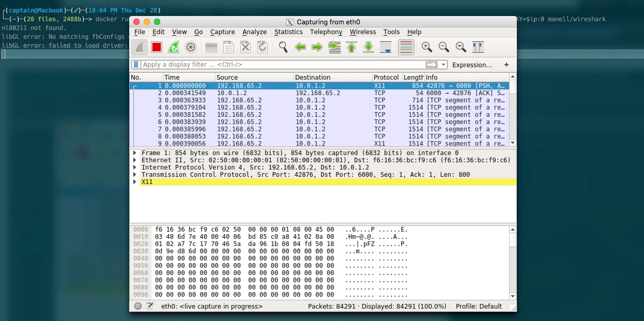Image resolution: width=644 pixels, height=321 pixels.
Task: Open the File menu
Action: pyautogui.click(x=140, y=32)
